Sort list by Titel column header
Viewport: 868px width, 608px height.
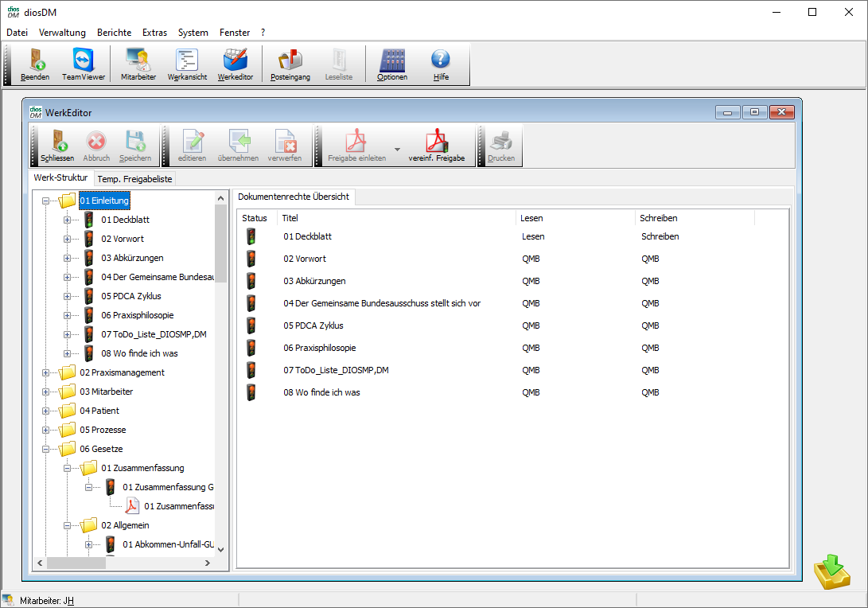tap(396, 218)
